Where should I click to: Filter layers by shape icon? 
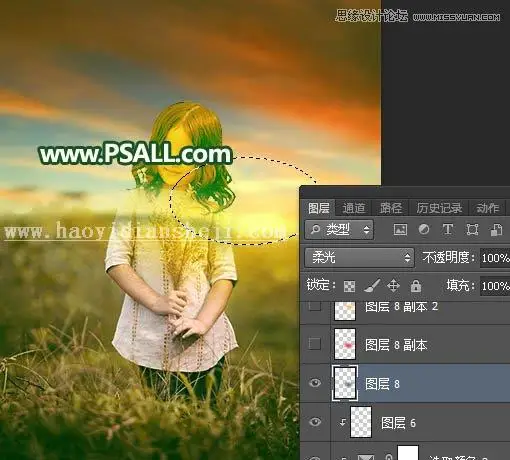[472, 229]
